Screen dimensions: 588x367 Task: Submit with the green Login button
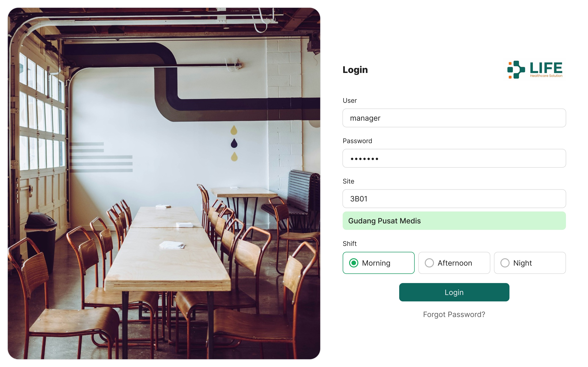tap(454, 292)
